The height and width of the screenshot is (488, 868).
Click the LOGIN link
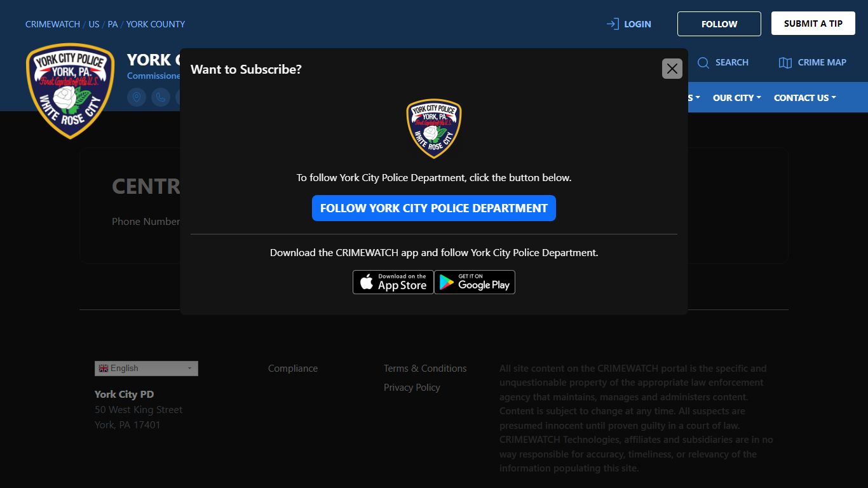point(629,24)
